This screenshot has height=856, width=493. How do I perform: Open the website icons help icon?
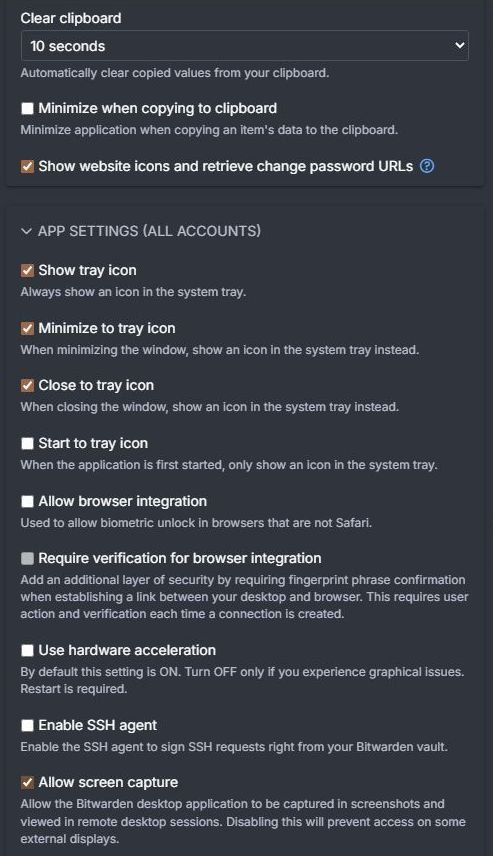click(x=427, y=166)
